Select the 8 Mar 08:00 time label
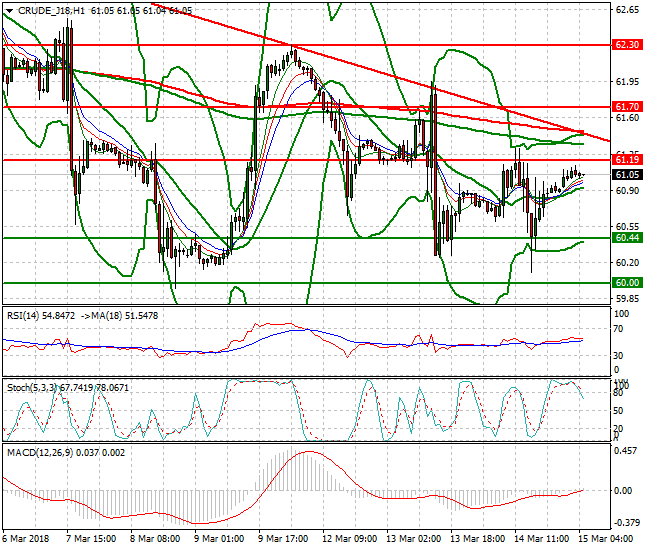The image size is (650, 550). click(155, 539)
